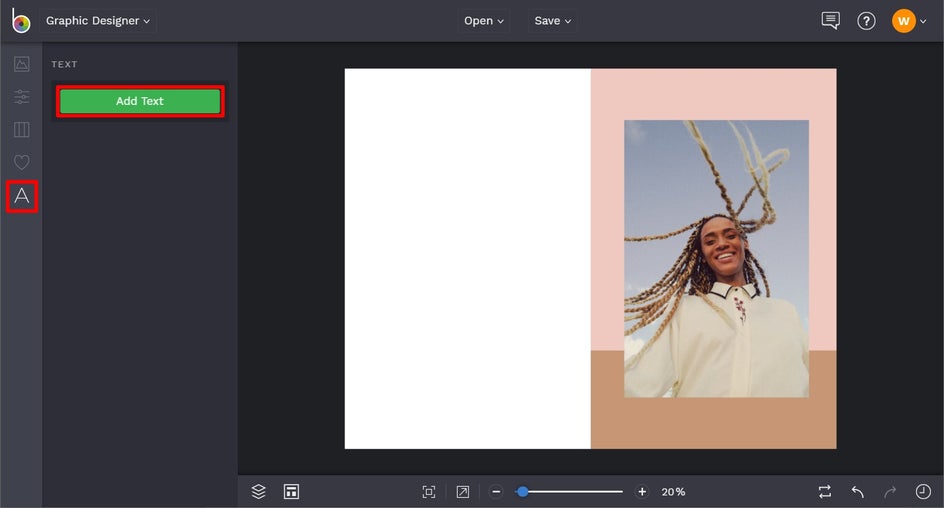Click the repeat/compare arrows icon
Viewport: 944px width, 508px height.
[825, 492]
